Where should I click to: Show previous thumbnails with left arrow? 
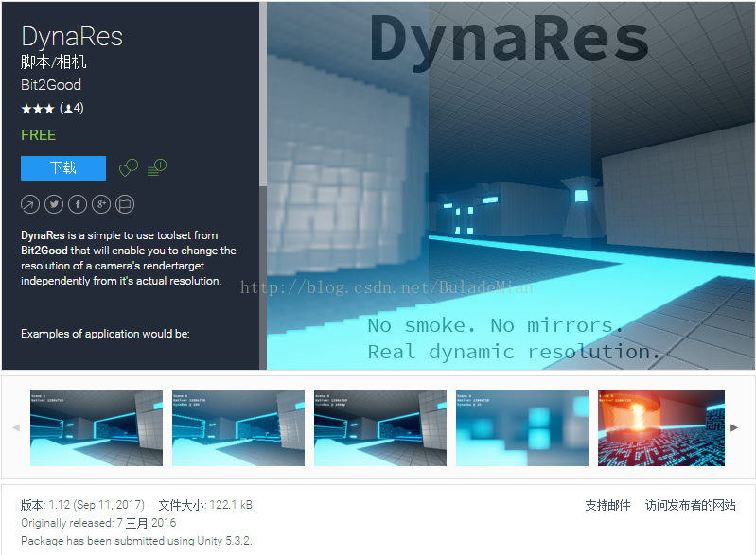[16, 427]
